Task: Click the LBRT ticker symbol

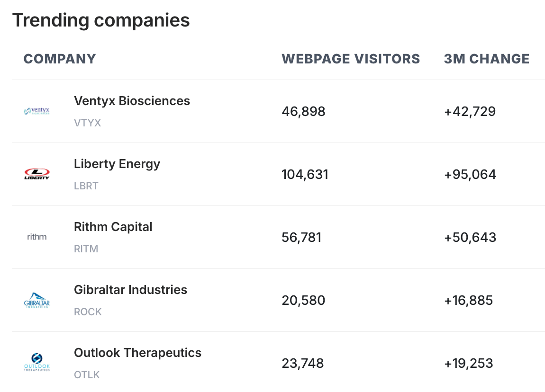Action: (x=86, y=186)
